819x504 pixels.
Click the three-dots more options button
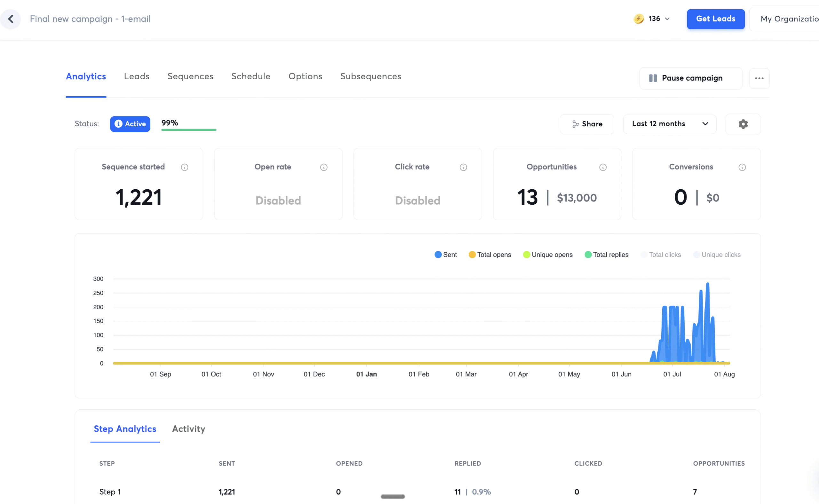click(x=759, y=78)
